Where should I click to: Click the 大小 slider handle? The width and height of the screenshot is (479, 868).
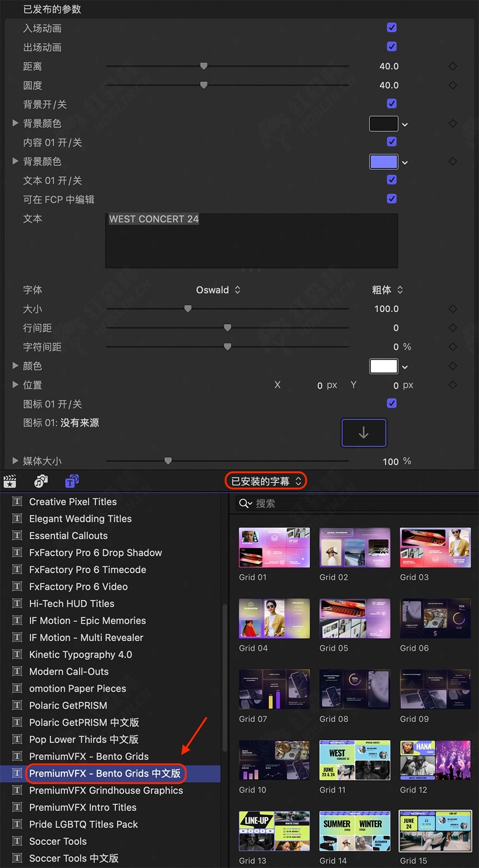188,309
